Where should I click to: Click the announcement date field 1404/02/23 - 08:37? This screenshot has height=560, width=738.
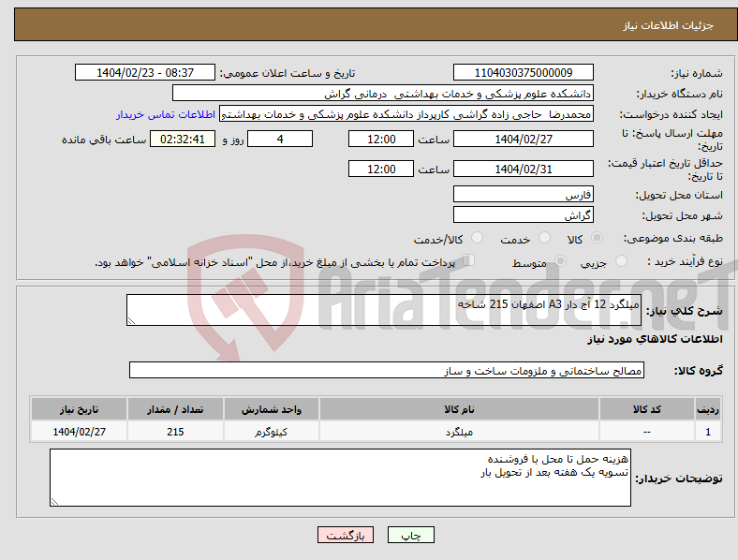(x=145, y=73)
